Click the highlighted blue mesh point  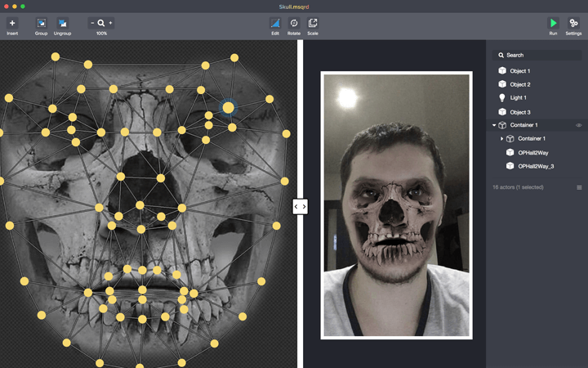[x=229, y=107]
